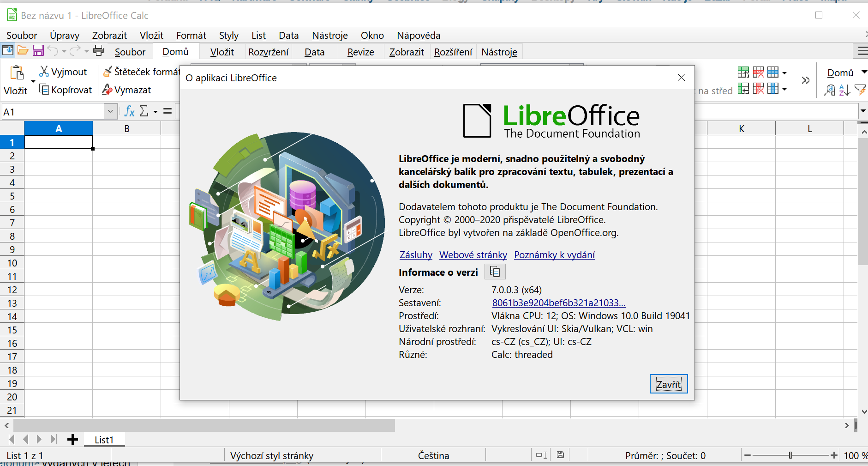The image size is (868, 466).
Task: Click the menubar toggle icon in the quick toolbar
Action: point(8,50)
